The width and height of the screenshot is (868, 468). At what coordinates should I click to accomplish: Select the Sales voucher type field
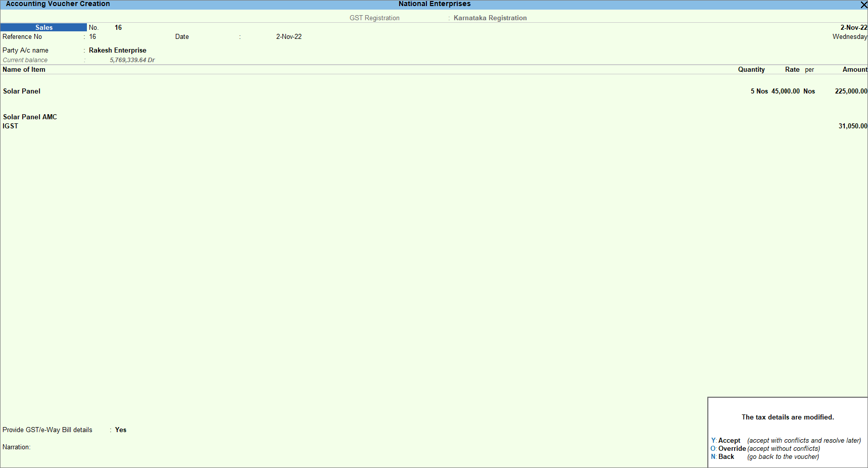tap(43, 27)
